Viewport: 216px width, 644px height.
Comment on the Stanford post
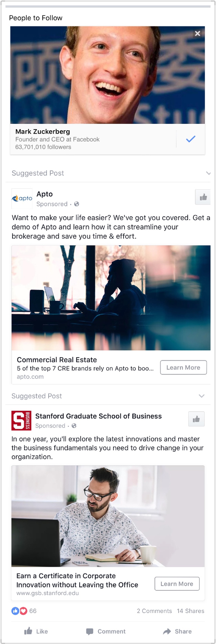point(106,631)
